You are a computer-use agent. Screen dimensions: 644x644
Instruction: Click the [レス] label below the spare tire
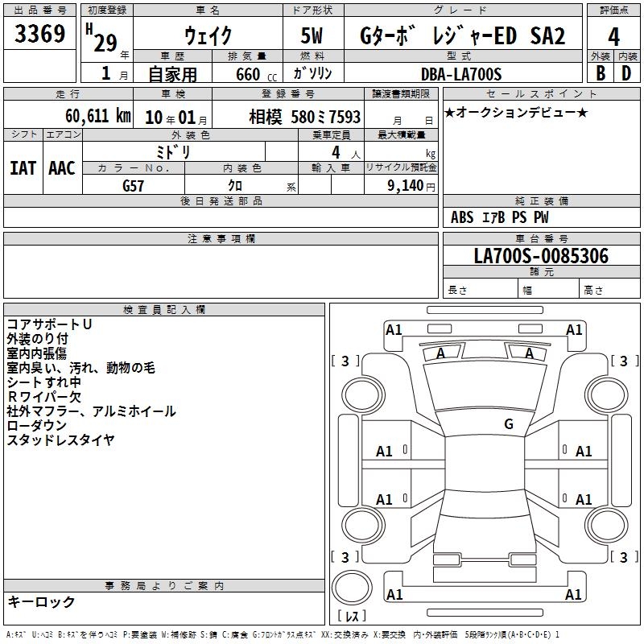click(x=351, y=617)
